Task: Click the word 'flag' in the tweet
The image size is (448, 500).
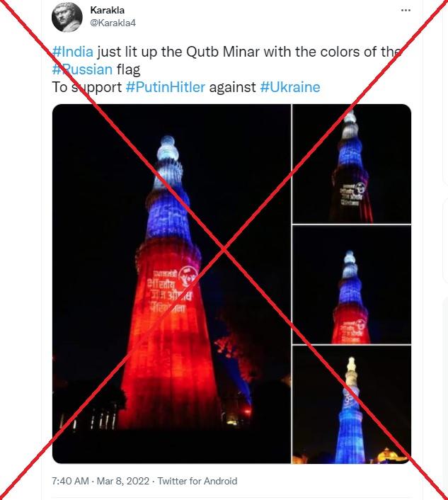Action: click(128, 69)
